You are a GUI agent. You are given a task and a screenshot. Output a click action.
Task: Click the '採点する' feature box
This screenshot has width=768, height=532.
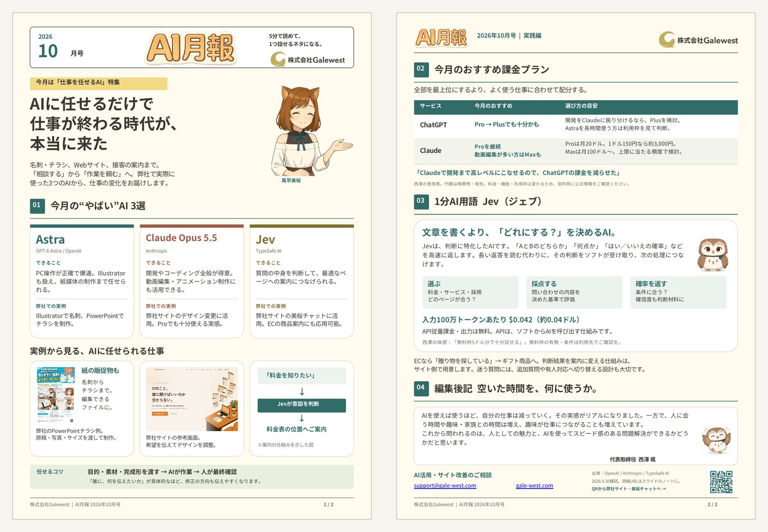(574, 292)
